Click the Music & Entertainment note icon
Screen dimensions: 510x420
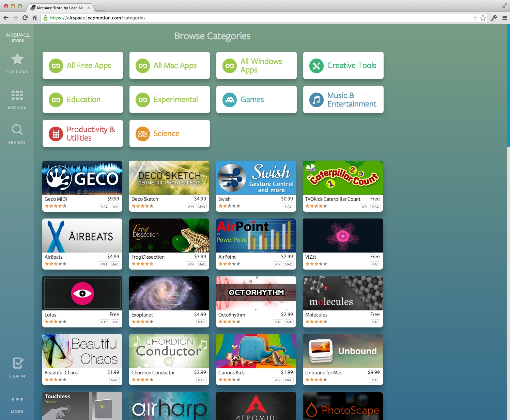click(316, 100)
